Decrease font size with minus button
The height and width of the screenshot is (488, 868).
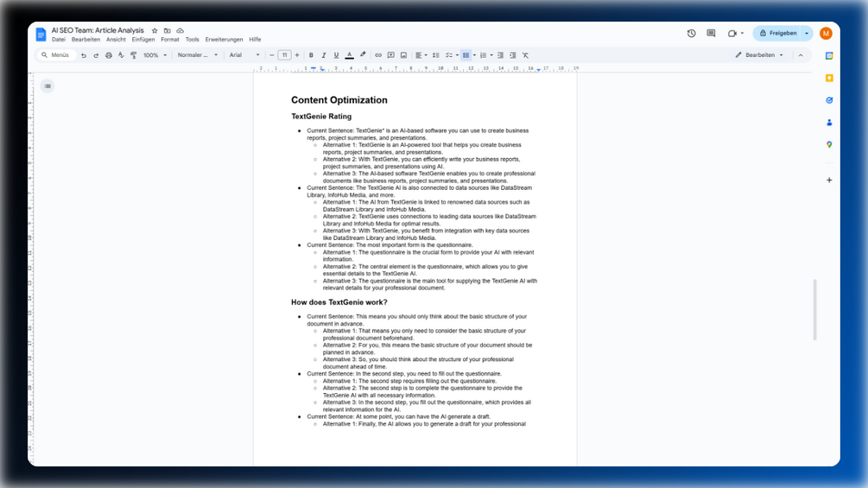[x=272, y=55]
